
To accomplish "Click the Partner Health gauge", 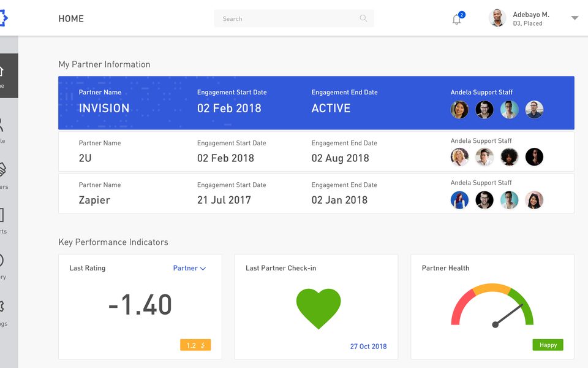I will [492, 305].
